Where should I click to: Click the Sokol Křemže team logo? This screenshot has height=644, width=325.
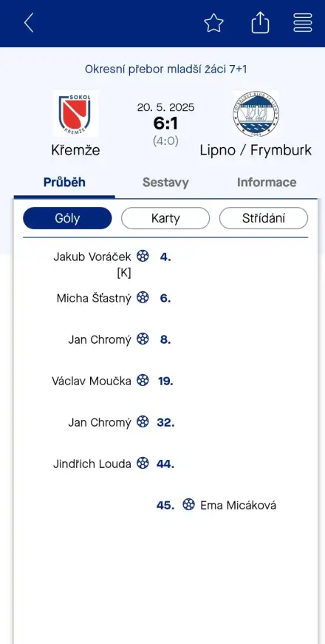(75, 113)
